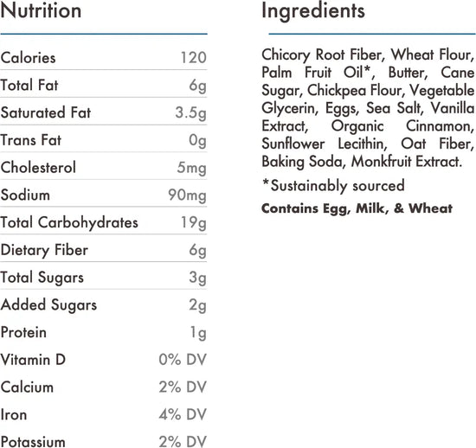The image size is (476, 448).
Task: Click the Dietary Fiber label
Action: coord(44,251)
